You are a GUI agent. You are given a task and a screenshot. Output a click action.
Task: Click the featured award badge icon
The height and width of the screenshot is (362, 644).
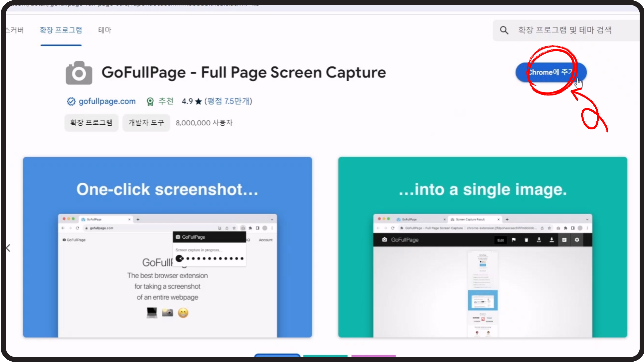pos(150,101)
